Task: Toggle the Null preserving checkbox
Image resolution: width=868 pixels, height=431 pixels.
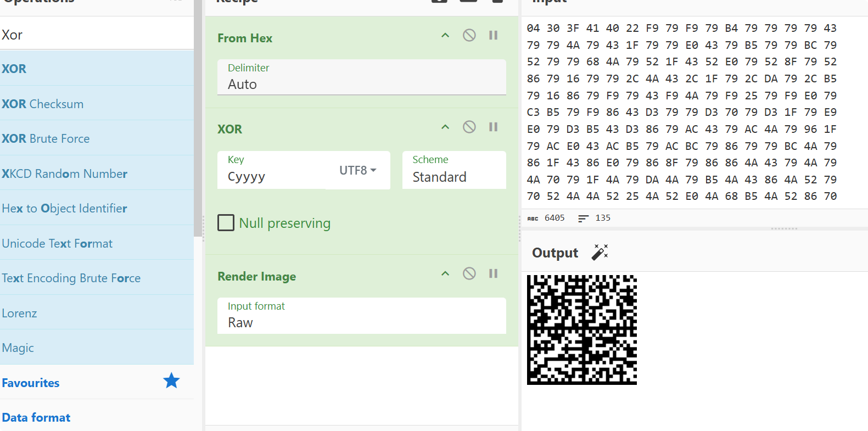Action: coord(226,222)
